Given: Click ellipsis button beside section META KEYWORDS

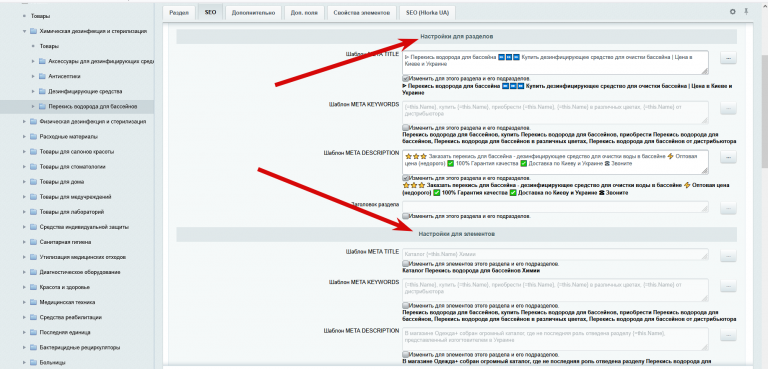Looking at the screenshot, I should coord(728,108).
